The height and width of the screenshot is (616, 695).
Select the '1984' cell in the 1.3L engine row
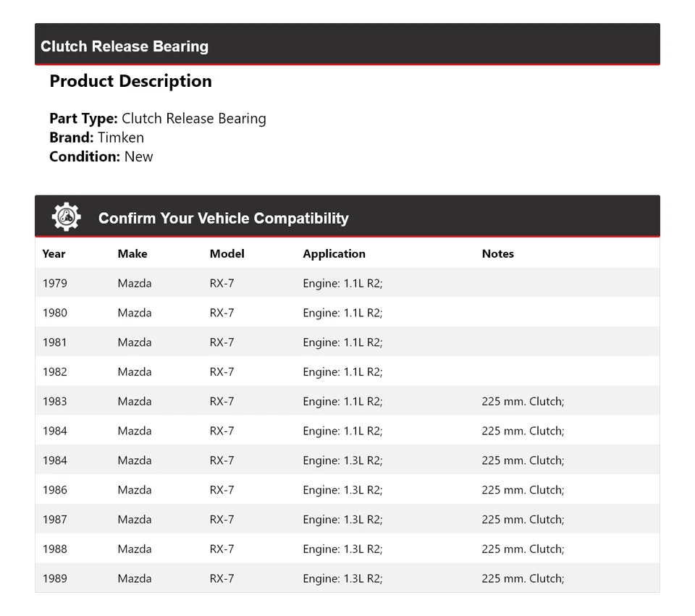coord(55,460)
